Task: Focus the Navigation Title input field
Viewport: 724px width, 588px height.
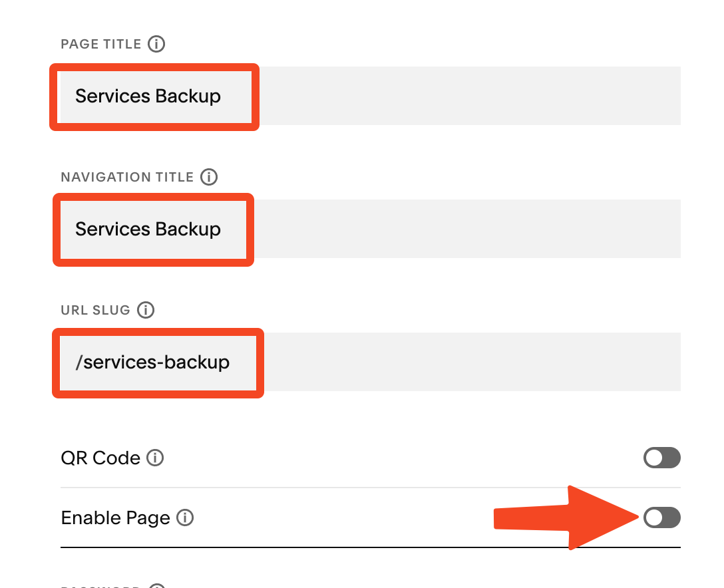Action: pyautogui.click(x=399, y=229)
